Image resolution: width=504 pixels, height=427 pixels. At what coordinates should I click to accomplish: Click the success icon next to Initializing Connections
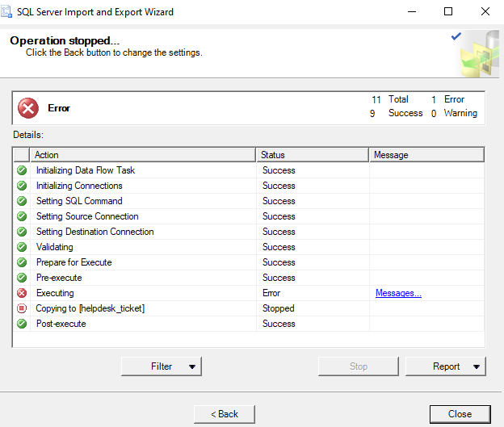22,186
